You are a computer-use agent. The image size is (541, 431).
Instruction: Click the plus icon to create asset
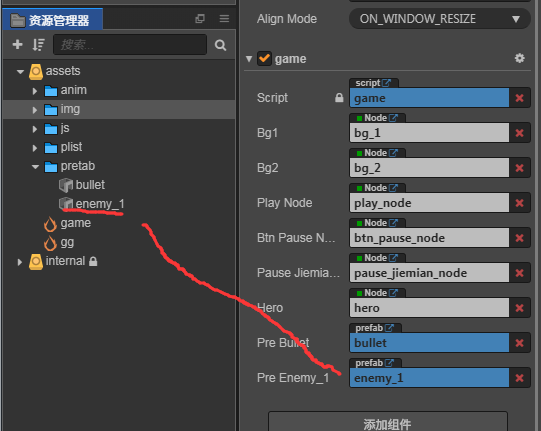coord(17,45)
